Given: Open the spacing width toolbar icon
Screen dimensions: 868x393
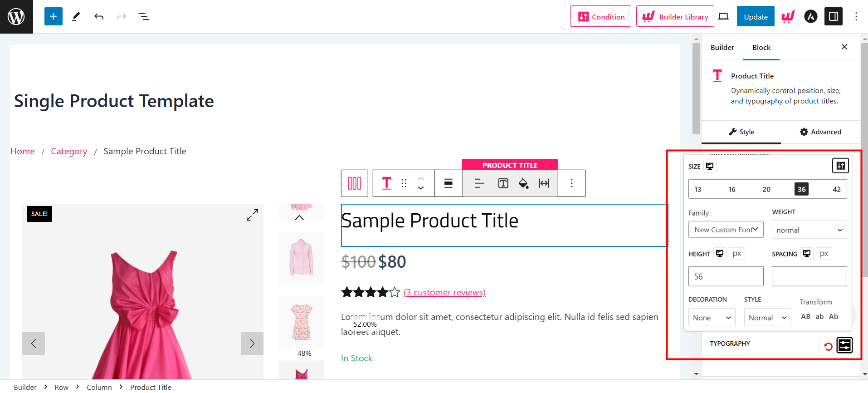Looking at the screenshot, I should (544, 183).
